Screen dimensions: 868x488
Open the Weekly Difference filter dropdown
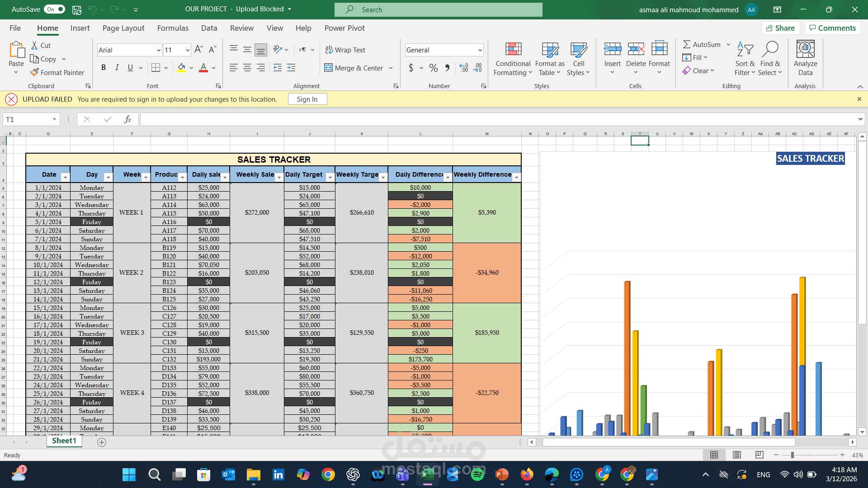click(x=516, y=178)
